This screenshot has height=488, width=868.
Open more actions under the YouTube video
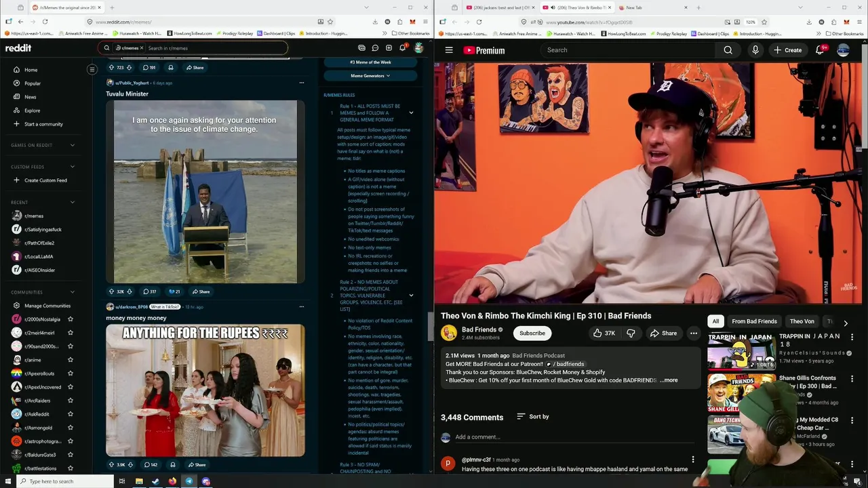tap(694, 333)
